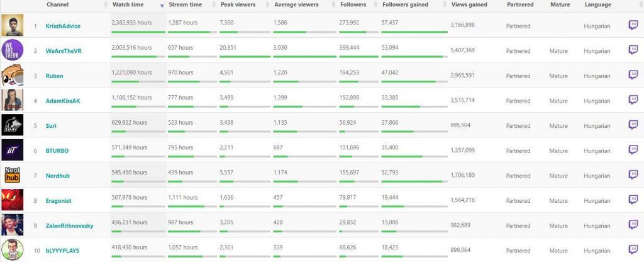This screenshot has height=262, width=644.
Task: Open the WeAreTheVR channel link
Action: coord(63,51)
